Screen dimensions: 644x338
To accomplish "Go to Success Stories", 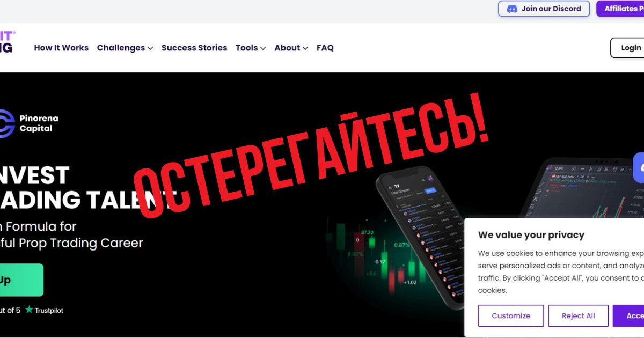I will coord(194,48).
